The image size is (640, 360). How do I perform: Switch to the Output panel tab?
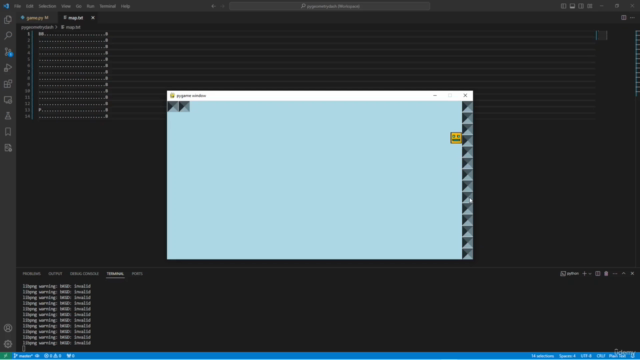point(55,273)
